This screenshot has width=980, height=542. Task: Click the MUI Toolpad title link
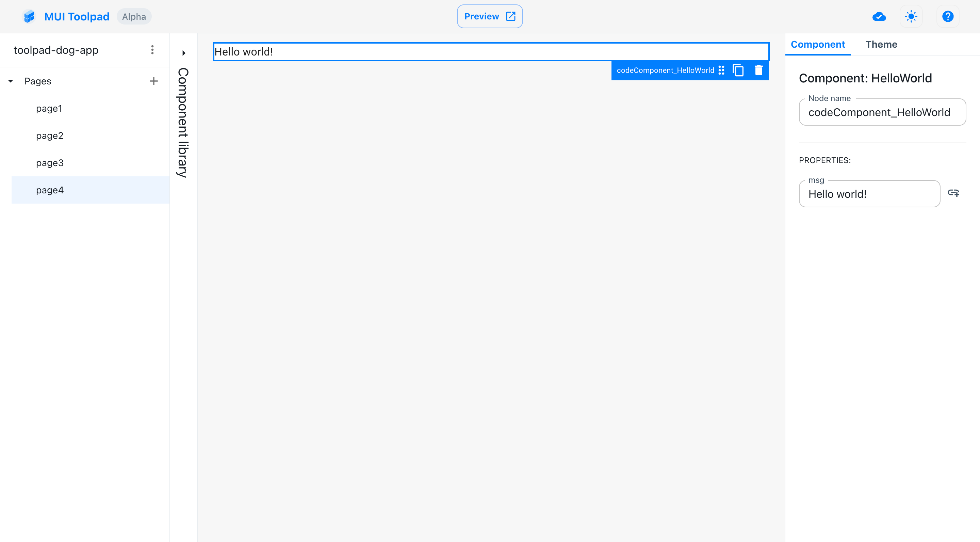point(77,16)
